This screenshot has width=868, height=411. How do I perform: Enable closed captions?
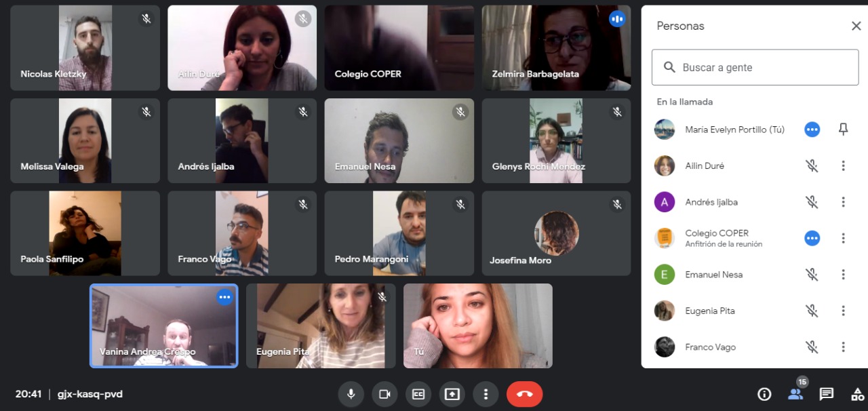point(418,394)
